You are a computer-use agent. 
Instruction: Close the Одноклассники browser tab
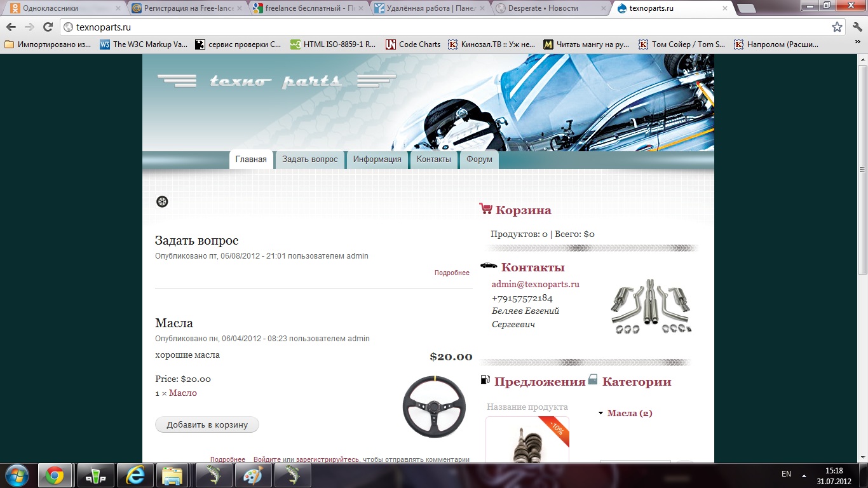point(118,9)
